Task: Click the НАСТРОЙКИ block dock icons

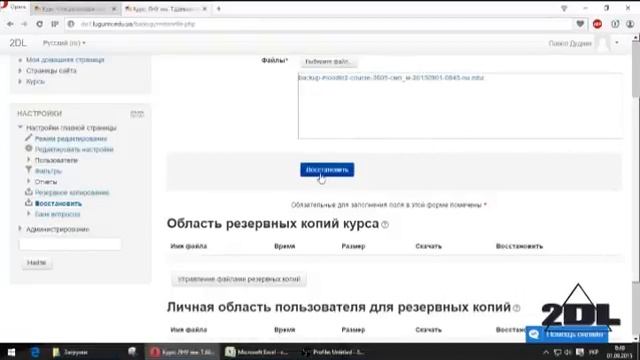Action: click(x=137, y=114)
